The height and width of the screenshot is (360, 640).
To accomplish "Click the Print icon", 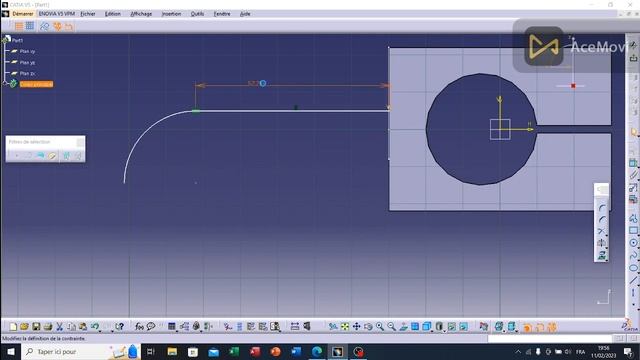I will coord(48,327).
